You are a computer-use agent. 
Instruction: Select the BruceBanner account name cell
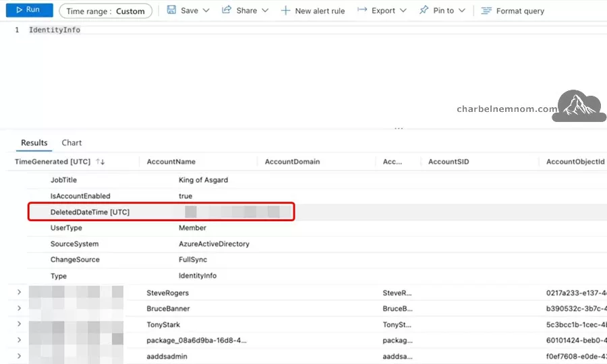168,309
